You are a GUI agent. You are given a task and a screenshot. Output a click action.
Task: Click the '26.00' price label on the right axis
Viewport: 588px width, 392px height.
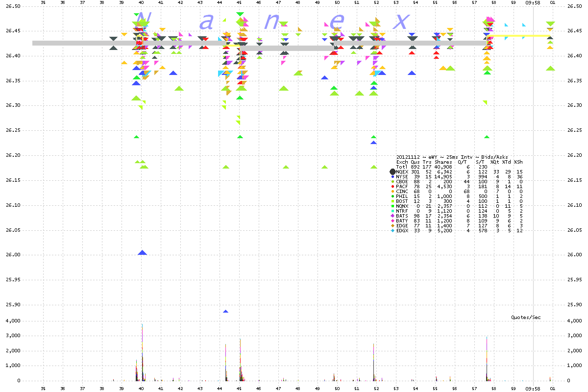(574, 255)
